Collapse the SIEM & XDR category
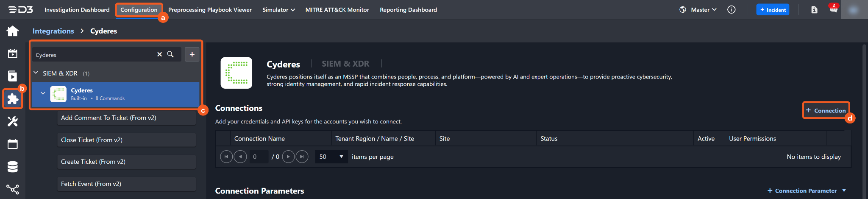The height and width of the screenshot is (199, 868). pos(36,73)
